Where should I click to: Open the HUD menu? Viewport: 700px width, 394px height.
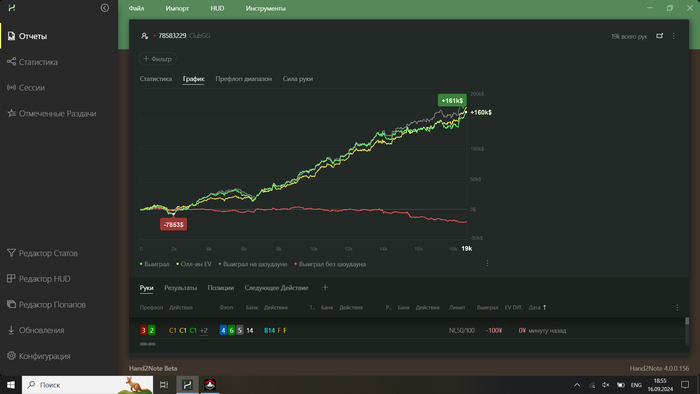217,8
